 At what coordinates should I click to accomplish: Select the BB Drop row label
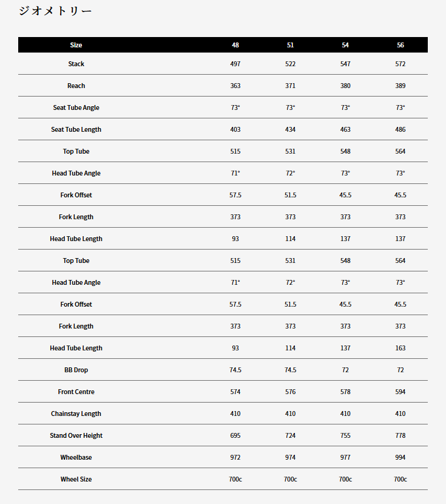[x=76, y=370]
